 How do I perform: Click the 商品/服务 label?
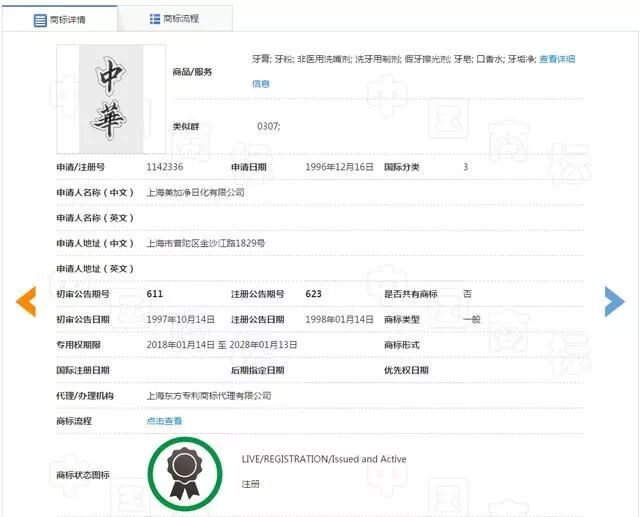point(192,72)
